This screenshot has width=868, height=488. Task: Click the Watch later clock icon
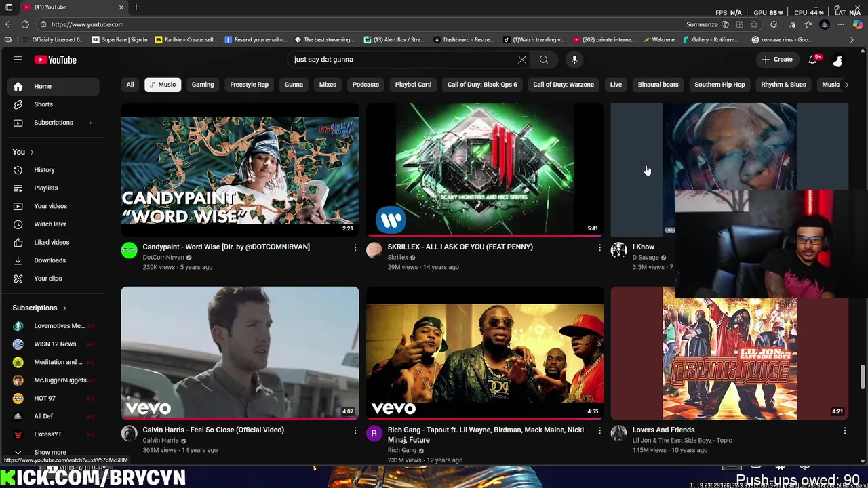(x=18, y=224)
